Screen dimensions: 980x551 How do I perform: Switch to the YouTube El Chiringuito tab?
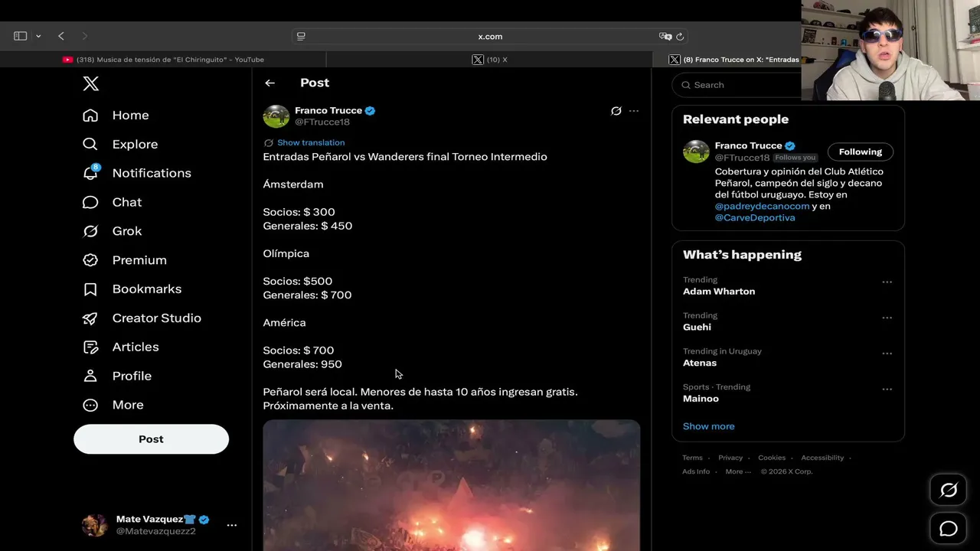click(x=163, y=60)
